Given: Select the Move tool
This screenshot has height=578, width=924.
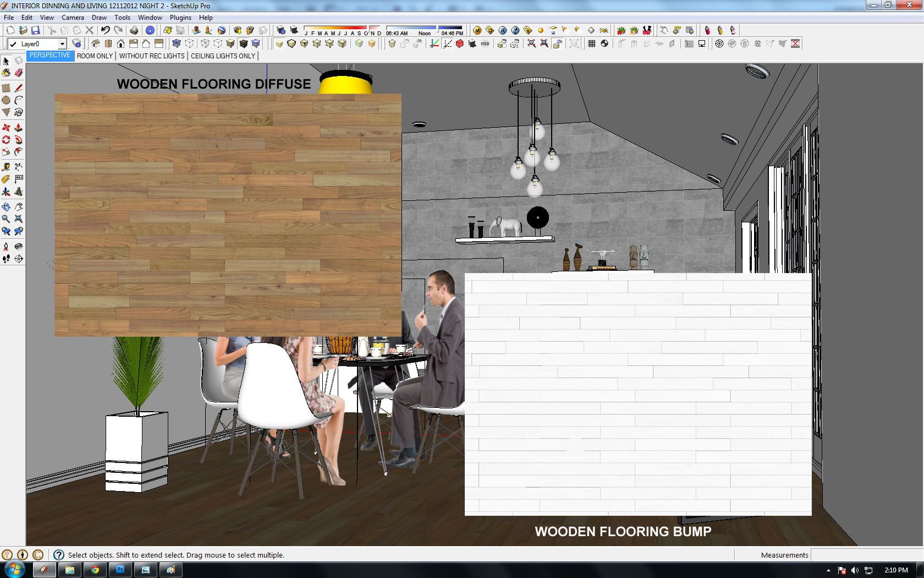Looking at the screenshot, I should pyautogui.click(x=6, y=128).
